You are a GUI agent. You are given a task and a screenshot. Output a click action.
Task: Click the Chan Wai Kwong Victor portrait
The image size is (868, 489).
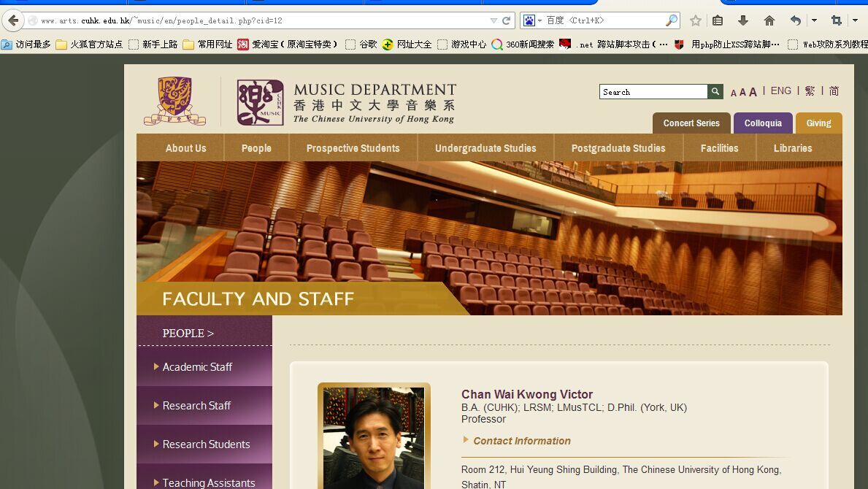(374, 437)
